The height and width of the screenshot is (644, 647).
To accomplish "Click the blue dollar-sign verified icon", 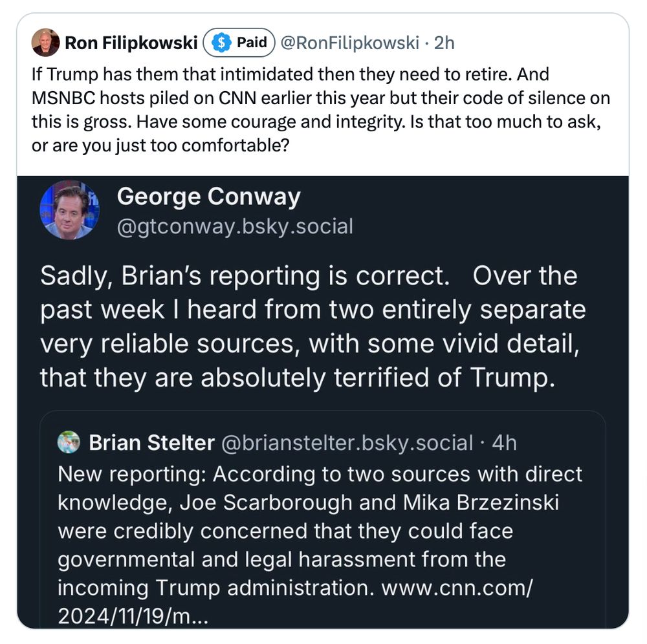I will pyautogui.click(x=221, y=43).
